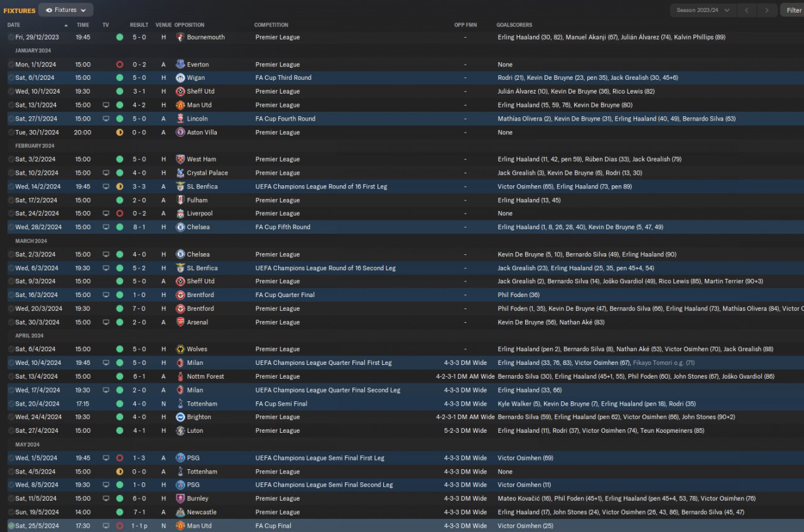Tick the selection circle for Tue, 30/1/2024
Screen dimensions: 804x532
(11, 133)
